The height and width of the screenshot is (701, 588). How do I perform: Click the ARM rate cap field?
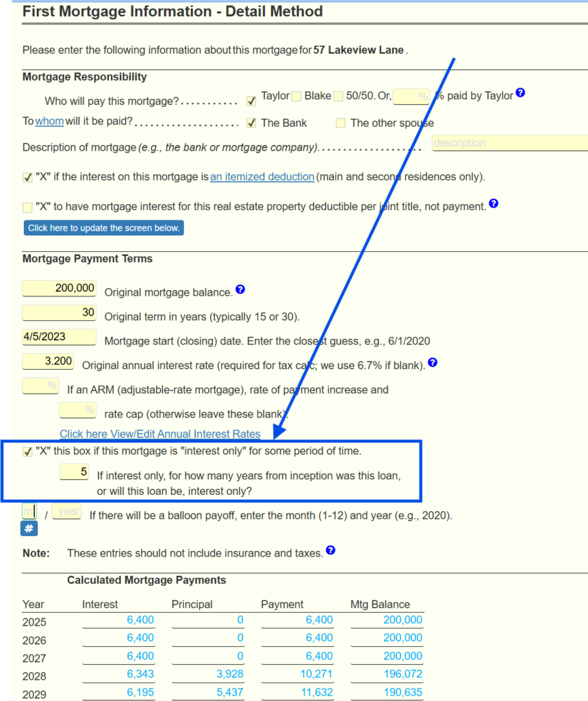[x=78, y=410]
